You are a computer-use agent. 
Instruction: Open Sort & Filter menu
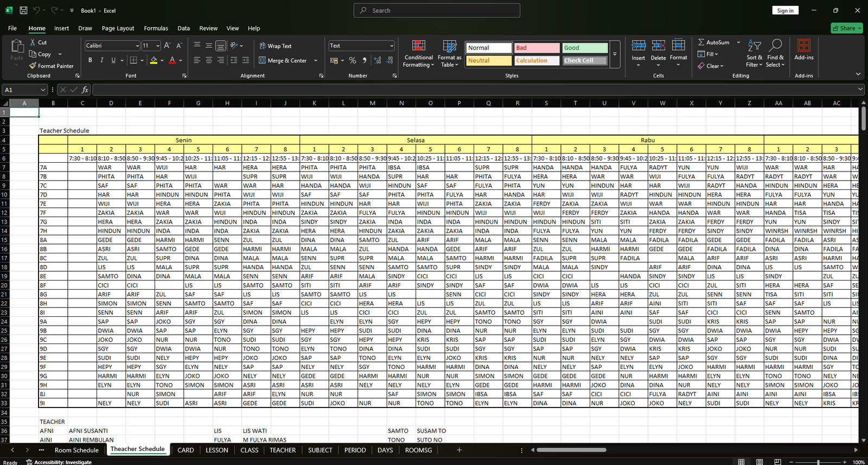coord(754,54)
